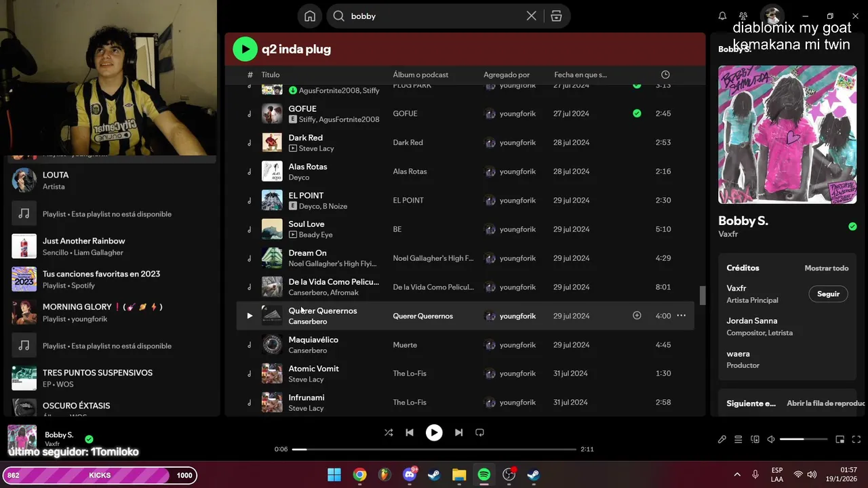868x488 pixels.
Task: Open the Browse icon in search bar
Action: (556, 16)
